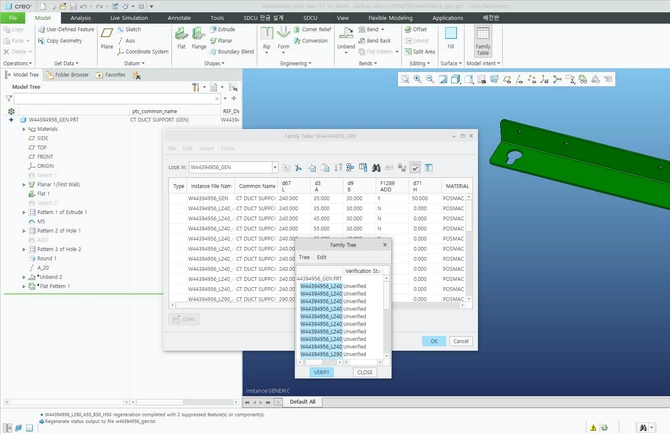
Task: Switch to the Analysis ribbon tab
Action: click(80, 18)
